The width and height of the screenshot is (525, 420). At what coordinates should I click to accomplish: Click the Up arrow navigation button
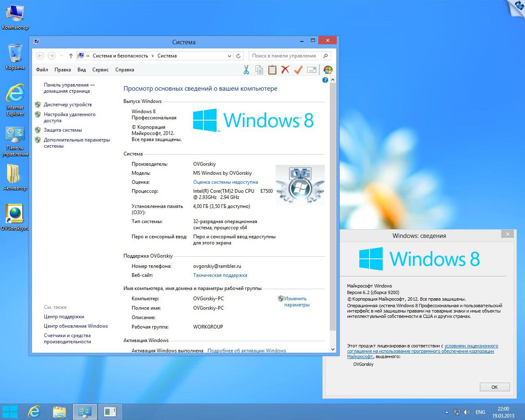point(71,56)
